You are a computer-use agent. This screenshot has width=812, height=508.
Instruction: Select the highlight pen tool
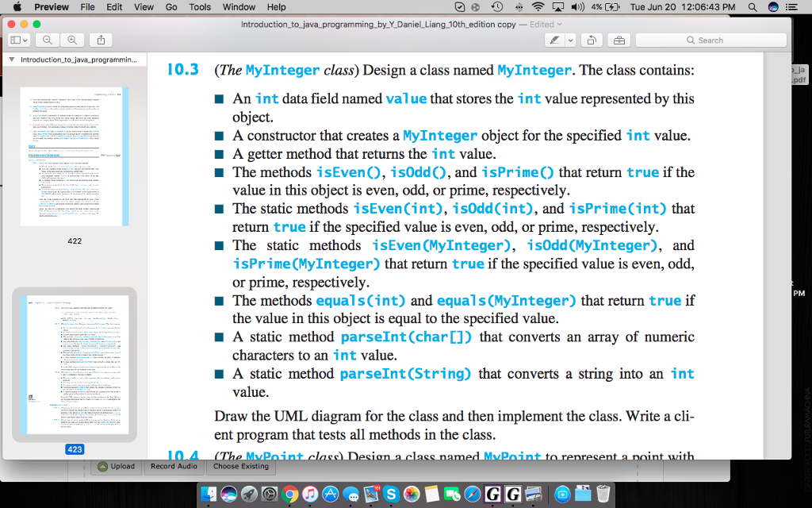point(553,40)
